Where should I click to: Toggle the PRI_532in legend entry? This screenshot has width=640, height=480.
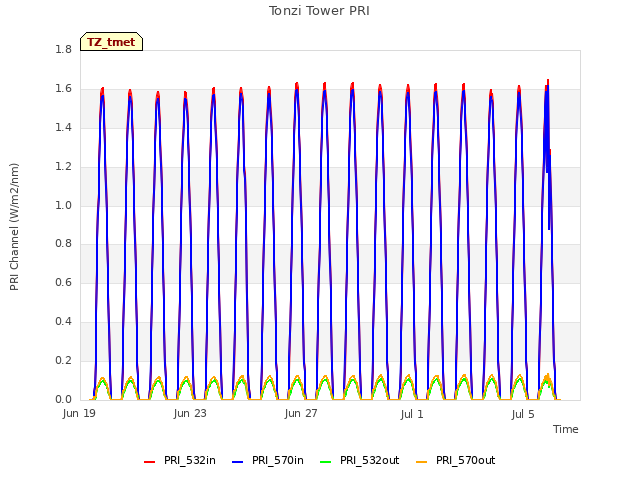[x=180, y=460]
